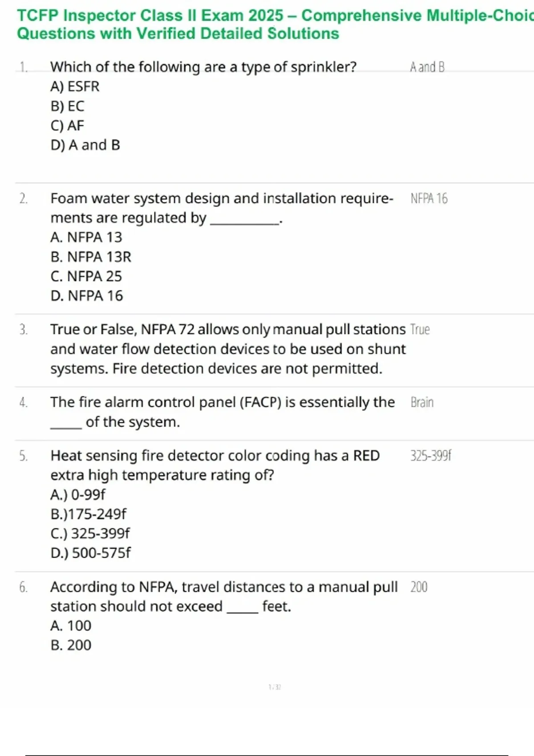Image resolution: width=534 pixels, height=756 pixels.
Task: Click the page number indicator 1/32
Action: point(275,687)
